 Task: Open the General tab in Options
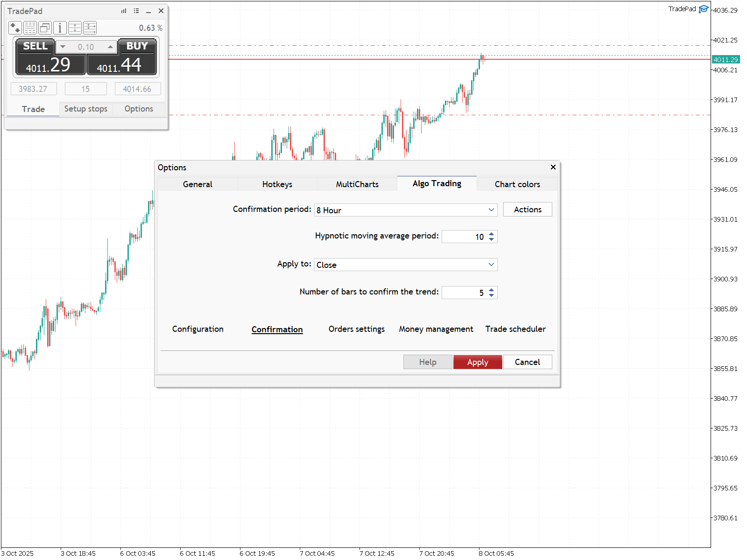click(x=197, y=184)
